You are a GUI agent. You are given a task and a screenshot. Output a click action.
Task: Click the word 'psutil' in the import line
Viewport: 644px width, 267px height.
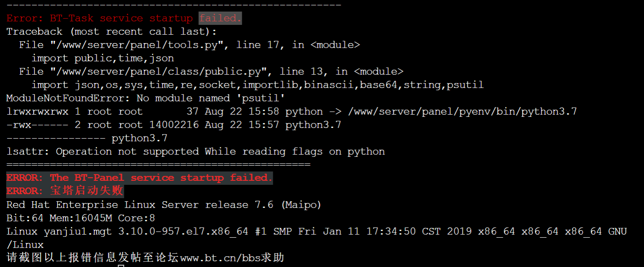(465, 85)
